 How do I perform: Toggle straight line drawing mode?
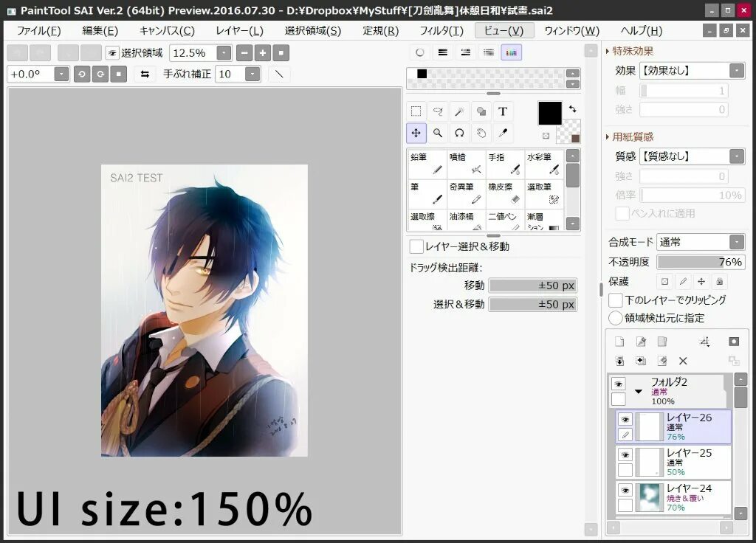[x=278, y=75]
